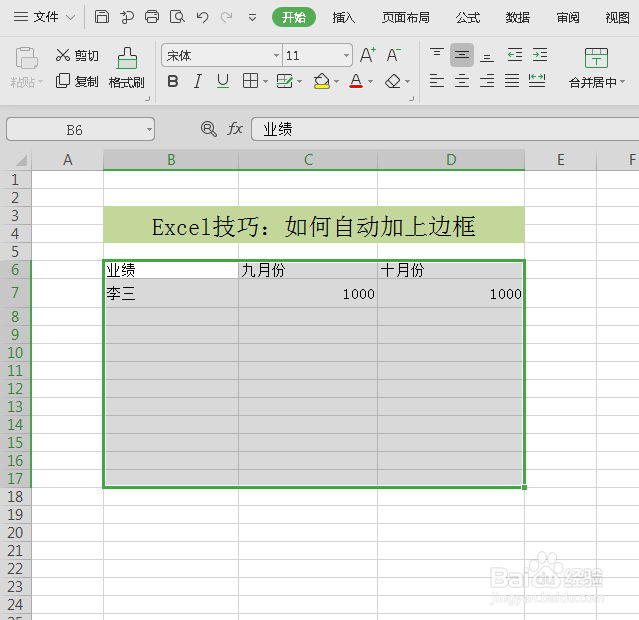Screen dimensions: 639x620
Task: Increase font size with A+ icon
Action: [368, 55]
